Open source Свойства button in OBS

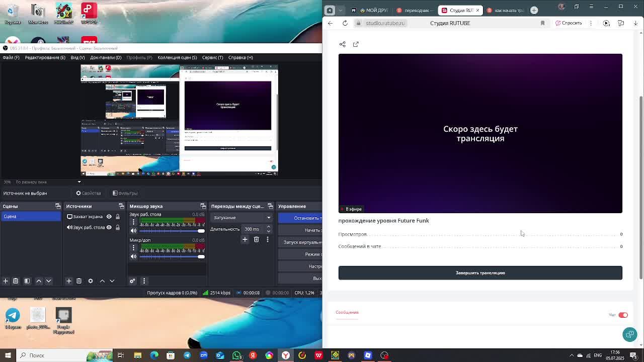coord(89,193)
